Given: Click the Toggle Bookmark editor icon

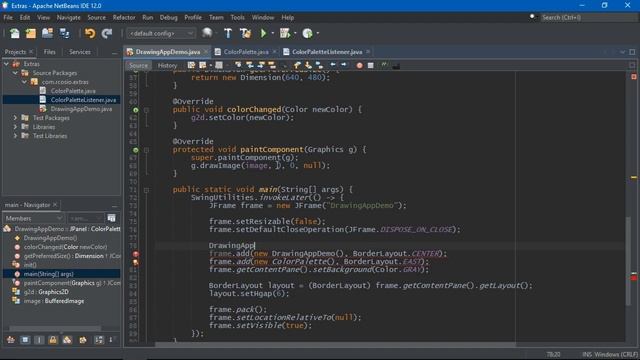Looking at the screenshot, I should [x=319, y=65].
